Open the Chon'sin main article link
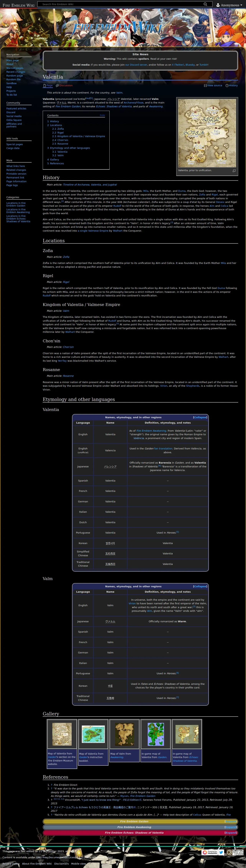This screenshot has height=868, width=246. (x=68, y=347)
